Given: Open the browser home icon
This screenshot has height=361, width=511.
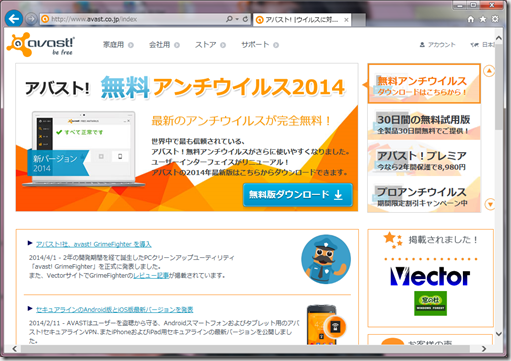Looking at the screenshot, I should (x=471, y=19).
